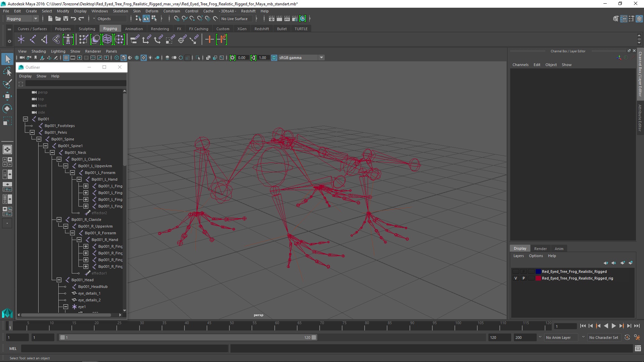Toggle visibility V of Rigged_rig layer
This screenshot has height=362, width=644.
pos(516,278)
